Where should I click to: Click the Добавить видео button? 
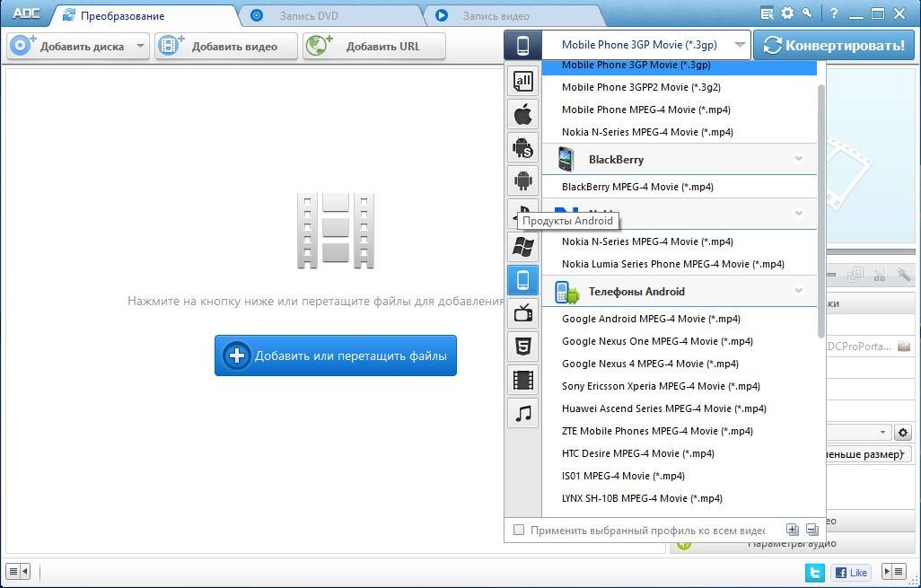click(x=226, y=46)
